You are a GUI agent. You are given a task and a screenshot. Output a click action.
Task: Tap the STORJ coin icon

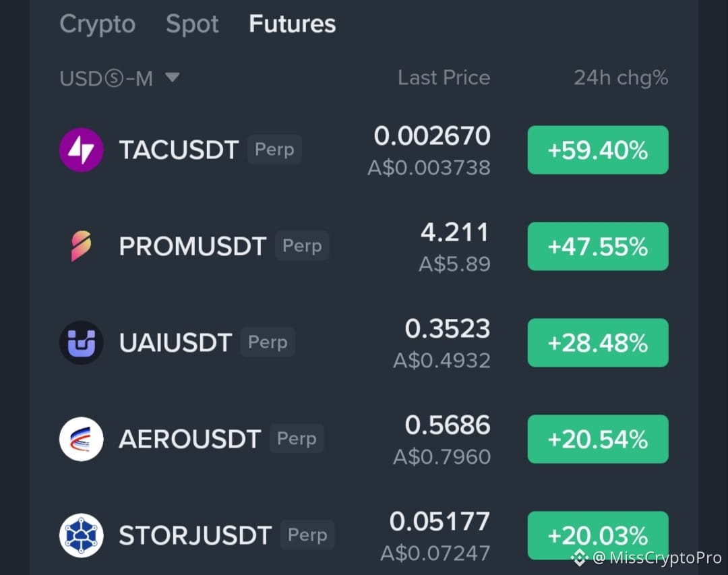click(82, 535)
